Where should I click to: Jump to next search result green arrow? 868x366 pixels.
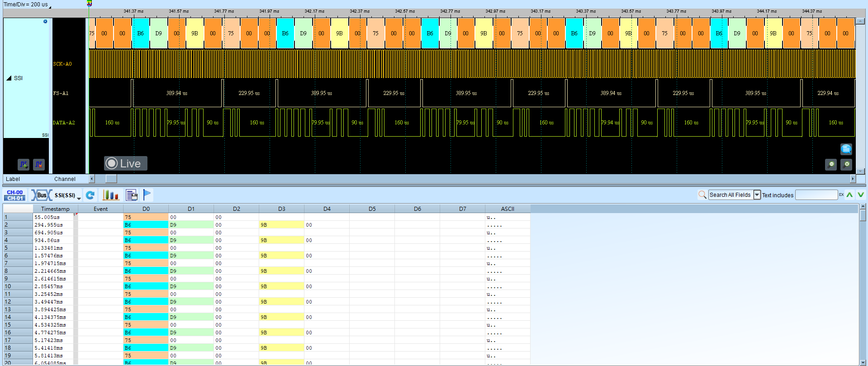(860, 195)
